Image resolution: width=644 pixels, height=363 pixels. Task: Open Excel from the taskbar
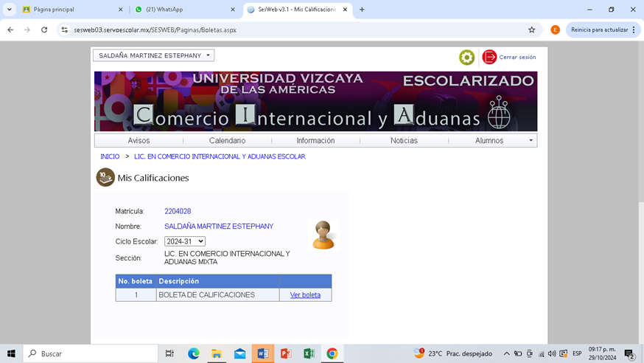[x=309, y=353]
